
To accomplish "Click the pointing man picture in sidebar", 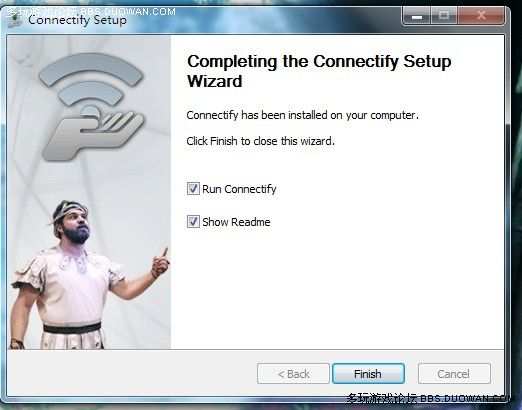I will click(89, 275).
